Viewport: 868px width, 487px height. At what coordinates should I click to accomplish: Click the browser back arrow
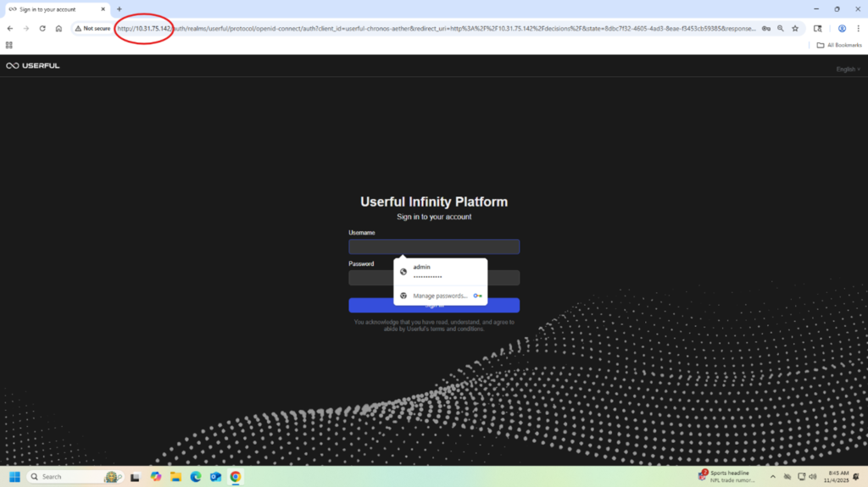pos(10,28)
